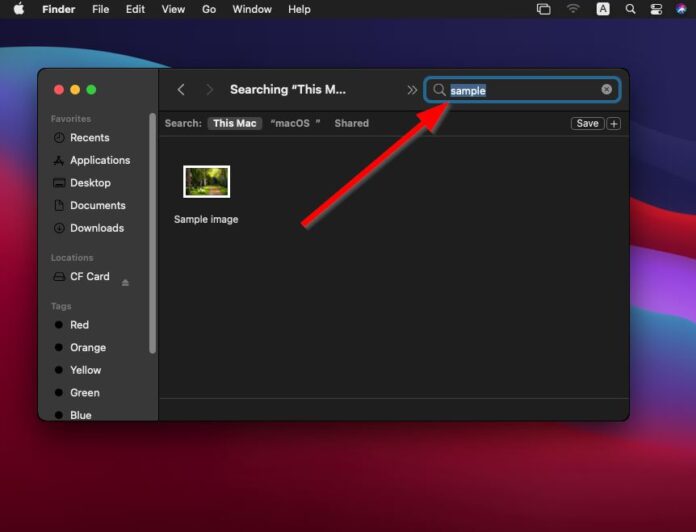Click the screen mirroring menu bar icon

[543, 9]
